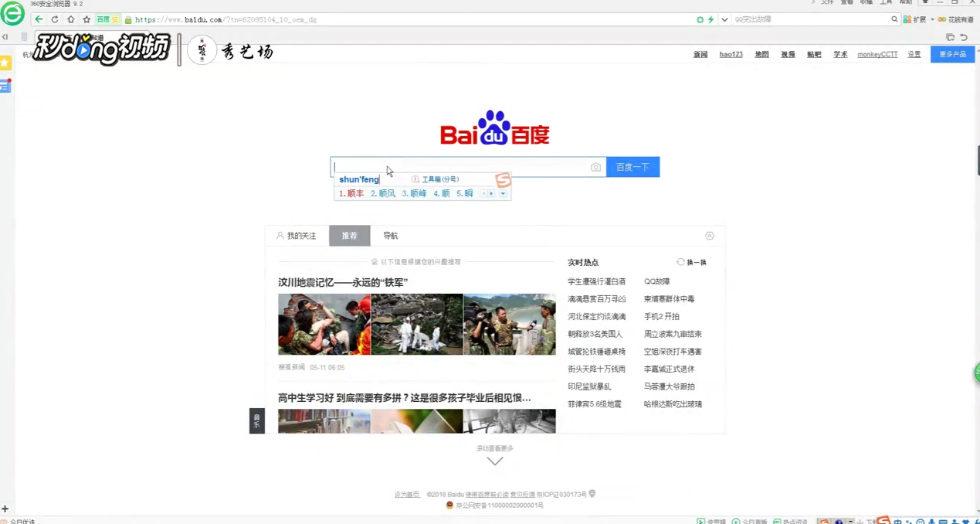Bookmark this page with the star icon
Viewport: 980px width, 524px height.
[x=86, y=19]
